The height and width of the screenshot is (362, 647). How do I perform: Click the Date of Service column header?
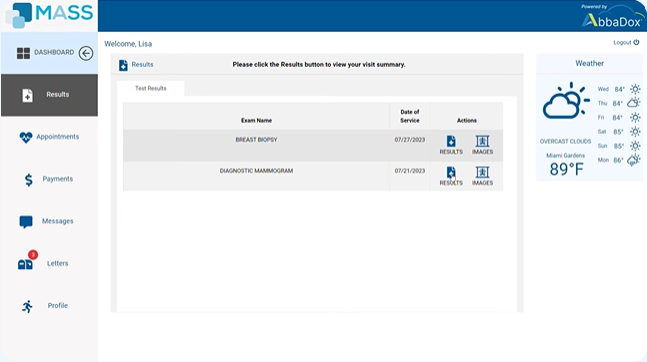410,116
